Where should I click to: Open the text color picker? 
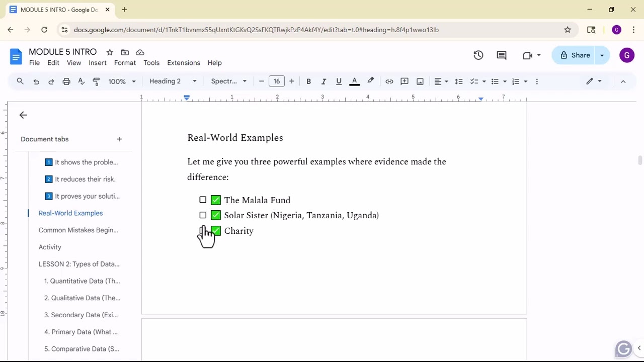pyautogui.click(x=354, y=81)
